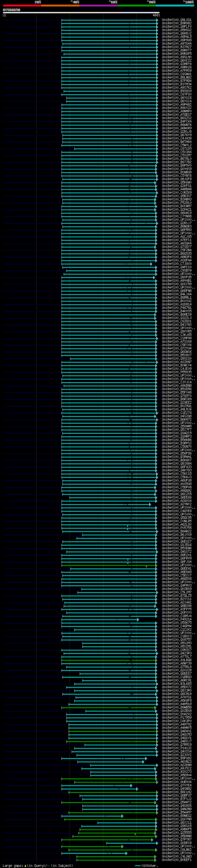Select hit label UniRef100_B9NEG2
Viewport: 197px width, 868px height.
[x=177, y=816]
